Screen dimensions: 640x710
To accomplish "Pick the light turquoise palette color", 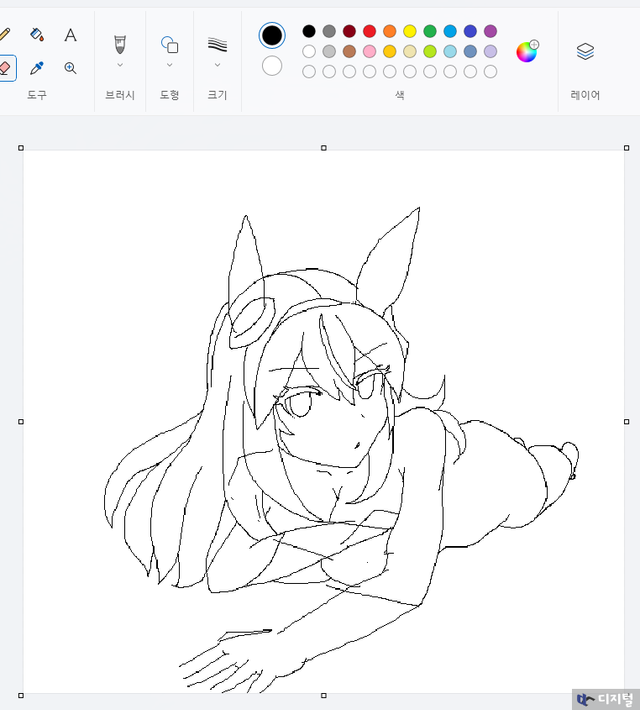I will tap(450, 51).
